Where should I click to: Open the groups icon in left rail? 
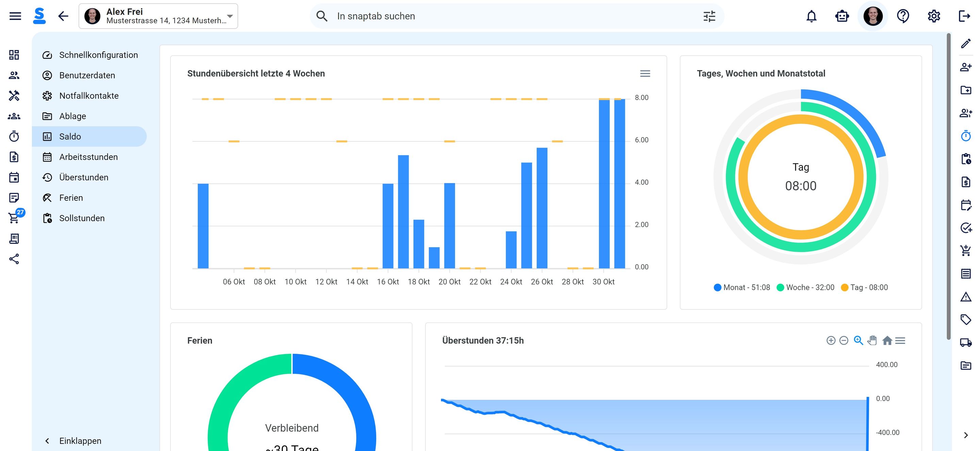pos(14,116)
